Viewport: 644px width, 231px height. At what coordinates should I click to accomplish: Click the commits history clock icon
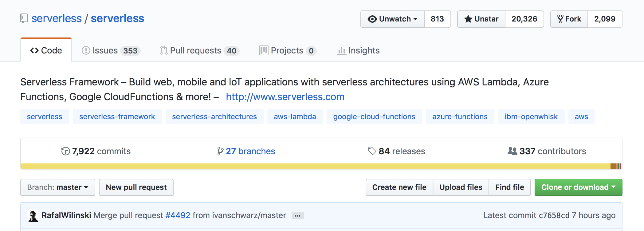[x=65, y=151]
